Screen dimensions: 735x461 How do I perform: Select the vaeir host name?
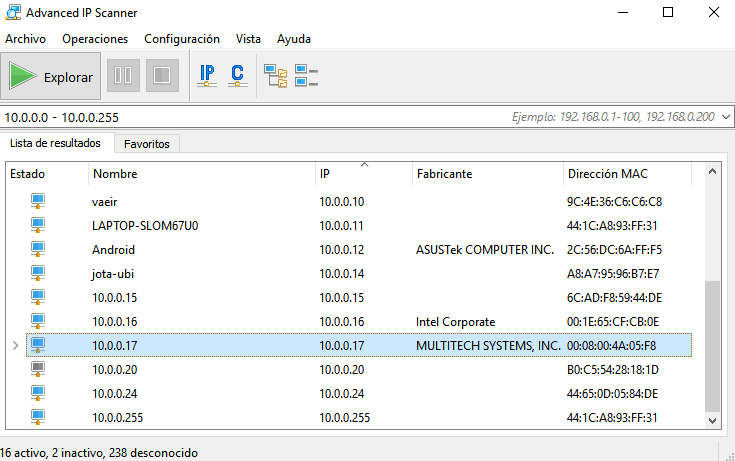(x=105, y=202)
